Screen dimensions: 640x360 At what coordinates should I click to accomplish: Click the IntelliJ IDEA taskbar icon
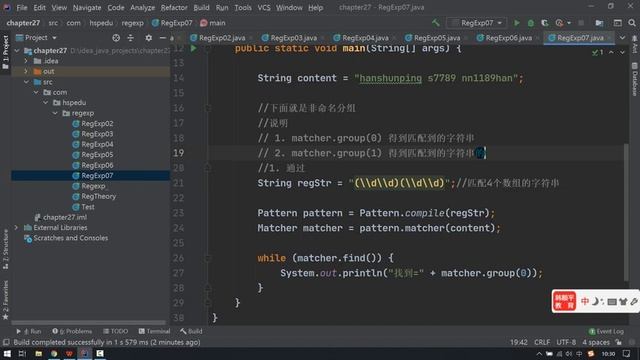[84, 353]
